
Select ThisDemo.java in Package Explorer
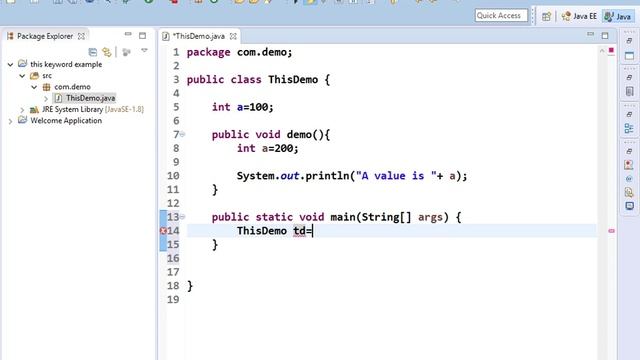tap(91, 98)
